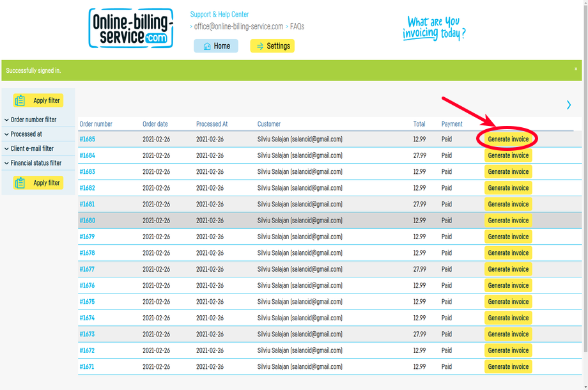Generate invoice for order #1681
Screen dimensions: 588x390
pyautogui.click(x=508, y=204)
